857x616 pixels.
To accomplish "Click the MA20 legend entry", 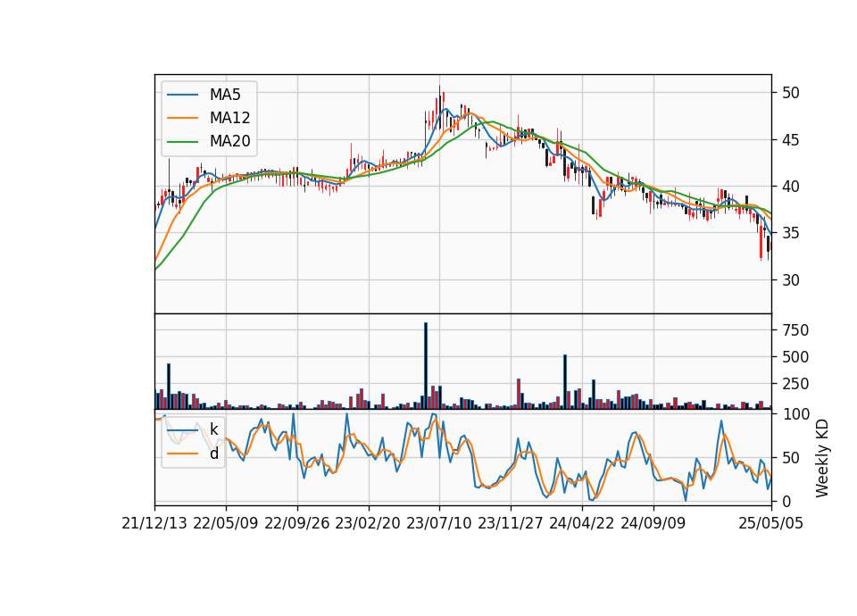I will click(210, 141).
